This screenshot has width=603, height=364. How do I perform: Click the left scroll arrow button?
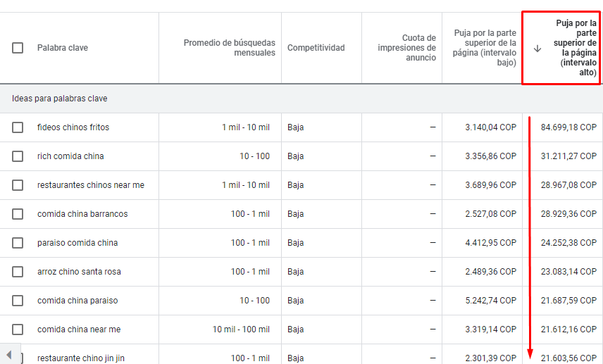point(8,353)
